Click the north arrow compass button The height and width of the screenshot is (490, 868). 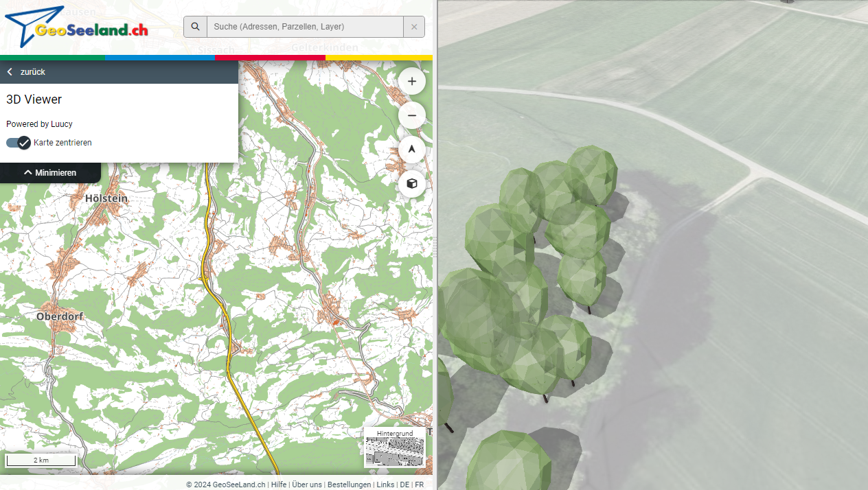tap(412, 150)
